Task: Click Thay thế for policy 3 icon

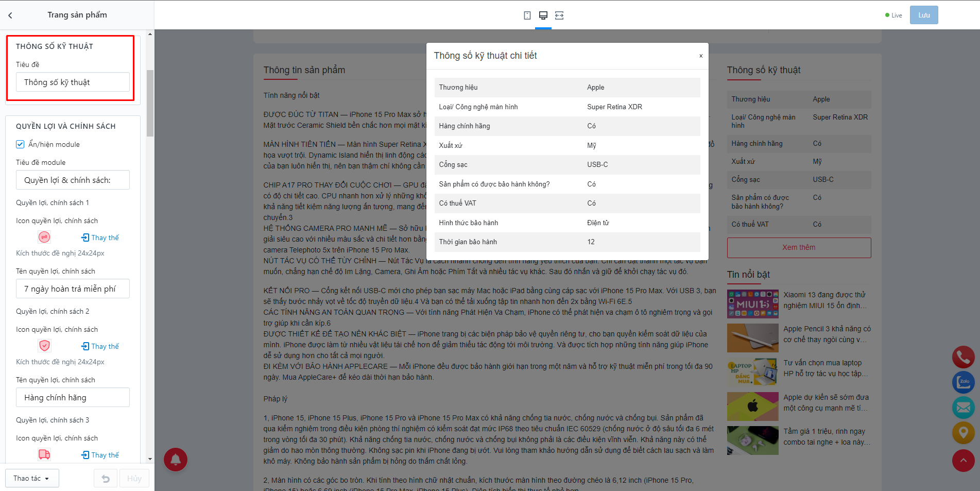Action: (100, 455)
